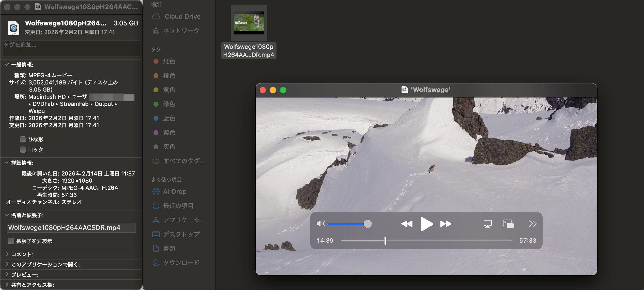This screenshot has width=644, height=290.
Task: Click the video timeline scrubber handle
Action: (x=385, y=241)
